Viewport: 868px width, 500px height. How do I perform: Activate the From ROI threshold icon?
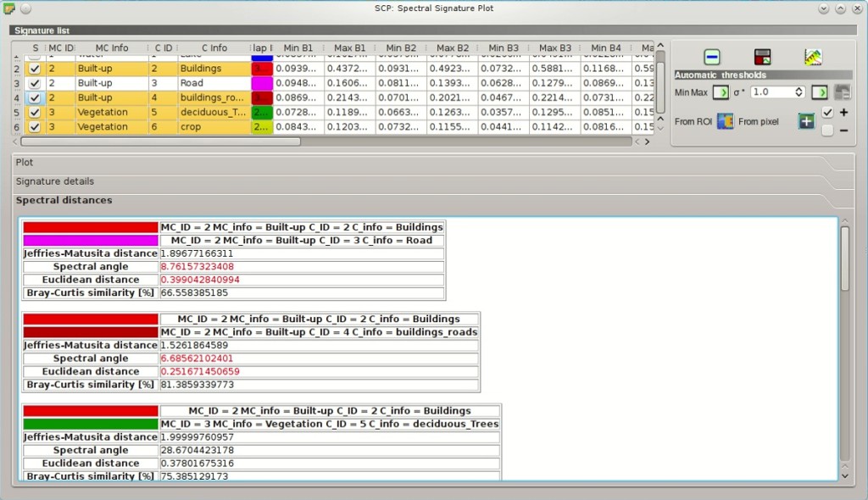(x=726, y=121)
